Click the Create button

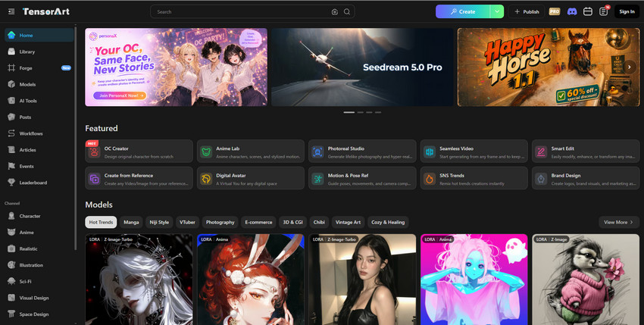pos(462,11)
